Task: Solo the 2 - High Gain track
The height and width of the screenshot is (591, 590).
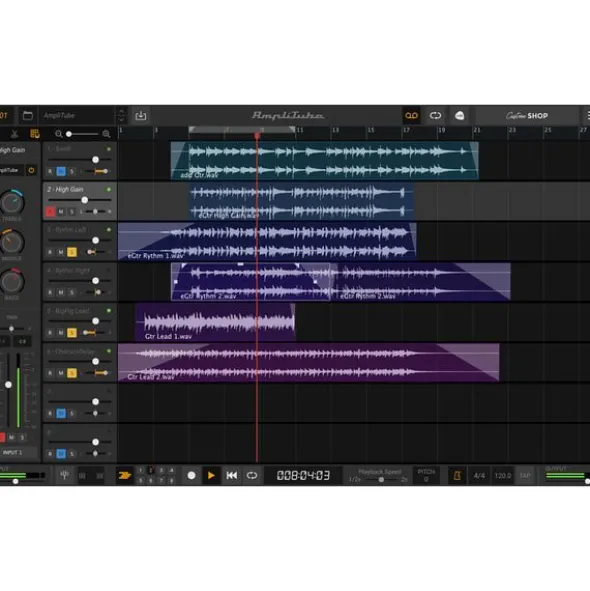Action: click(72, 212)
